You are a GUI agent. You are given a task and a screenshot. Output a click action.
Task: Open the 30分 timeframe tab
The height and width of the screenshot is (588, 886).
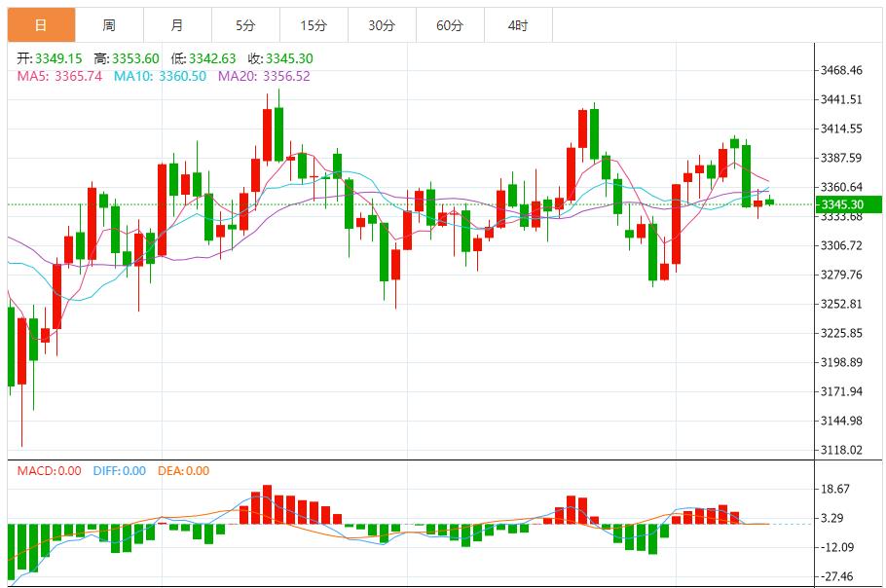pos(382,25)
